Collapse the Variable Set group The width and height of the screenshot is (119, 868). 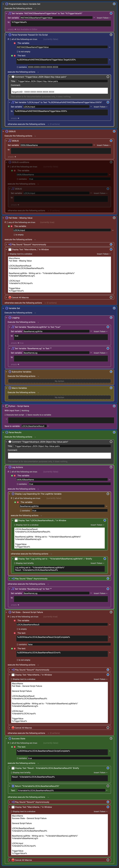pos(3,308)
